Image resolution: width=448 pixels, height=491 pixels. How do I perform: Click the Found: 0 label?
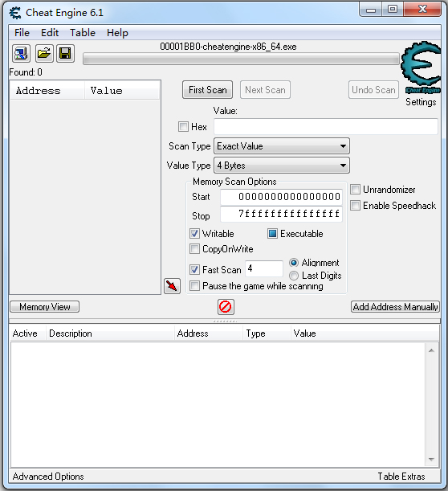26,72
